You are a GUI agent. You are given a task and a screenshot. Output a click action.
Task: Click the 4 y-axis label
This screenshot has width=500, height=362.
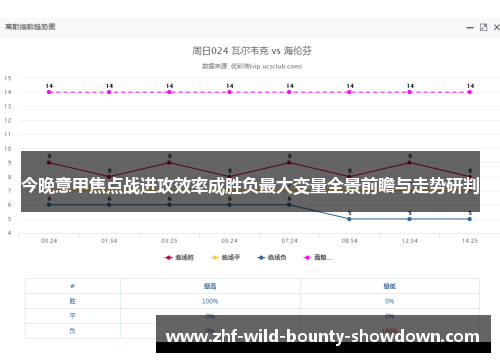(x=9, y=233)
